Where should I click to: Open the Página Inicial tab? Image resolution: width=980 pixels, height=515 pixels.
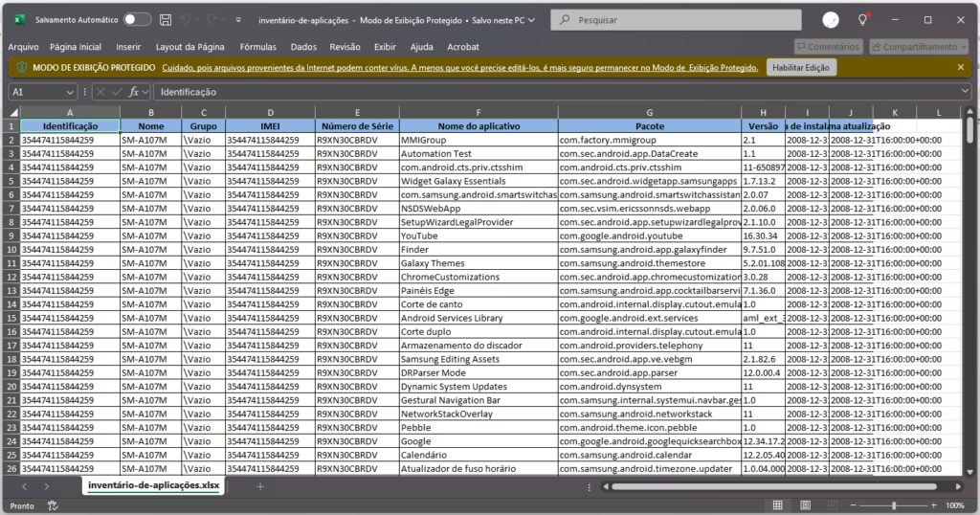[x=76, y=47]
